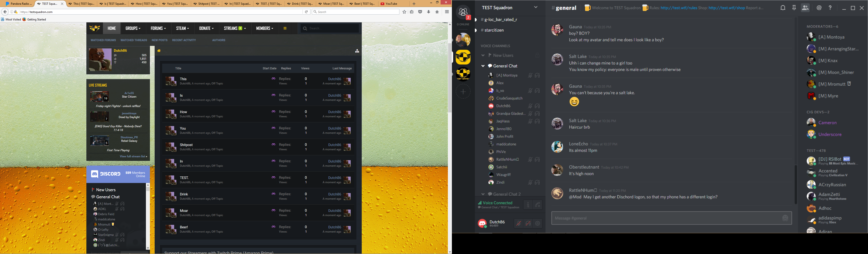Open pinned messages pin icon
Viewport: 868px width, 254px height.
(794, 8)
